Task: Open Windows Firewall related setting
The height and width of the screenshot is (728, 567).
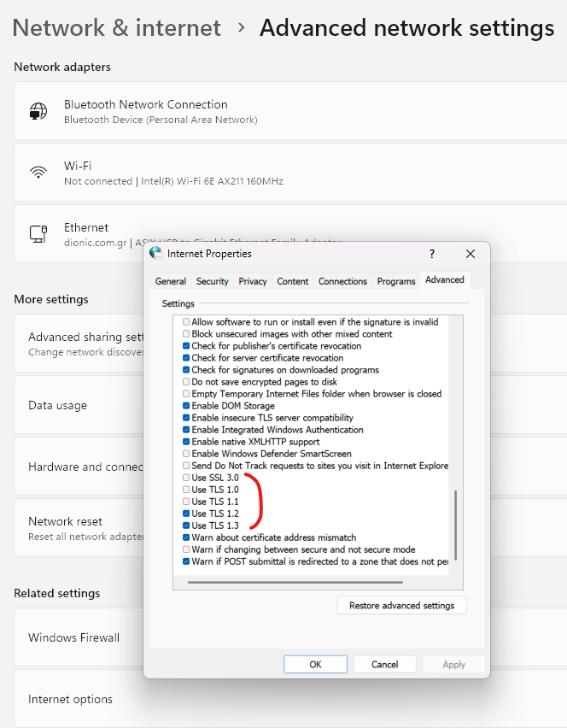Action: [74, 637]
